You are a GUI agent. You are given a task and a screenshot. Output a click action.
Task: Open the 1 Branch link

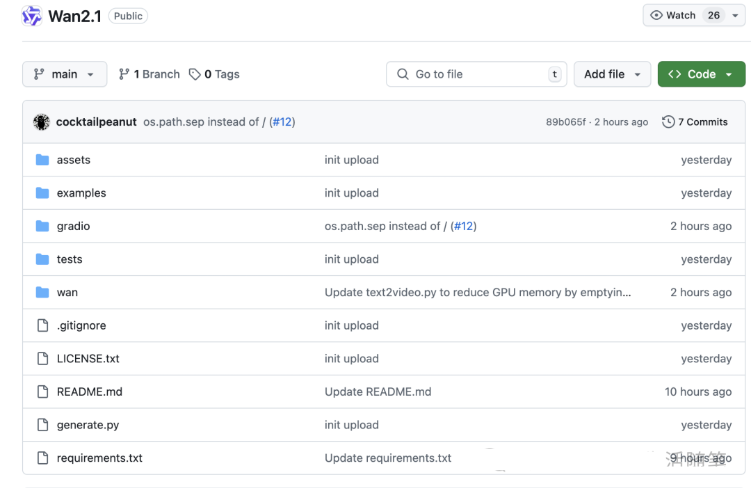tap(149, 74)
